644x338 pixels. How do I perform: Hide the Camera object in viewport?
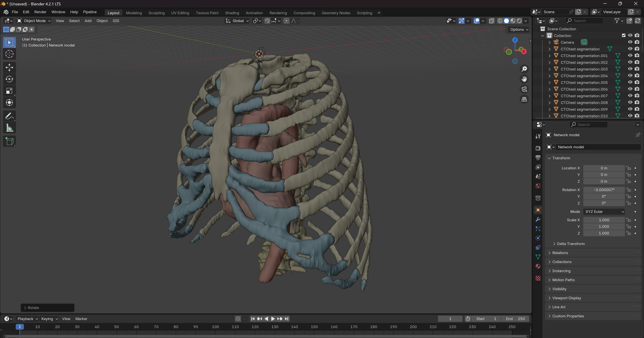click(630, 42)
